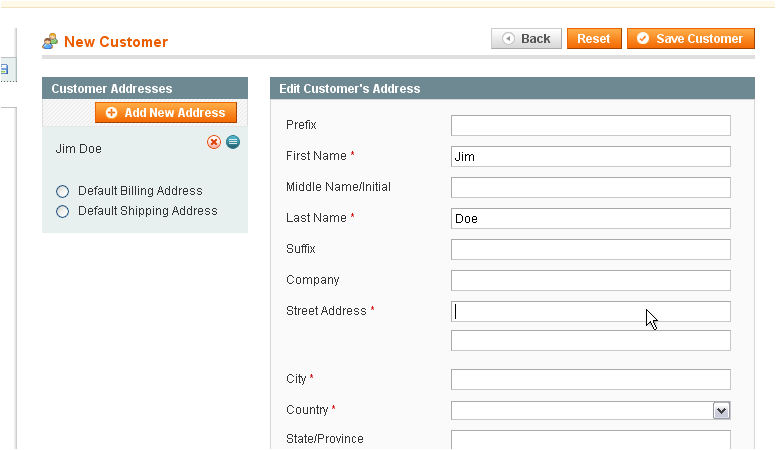Click the Company input field
Viewport: 776px width, 450px height.
point(590,280)
